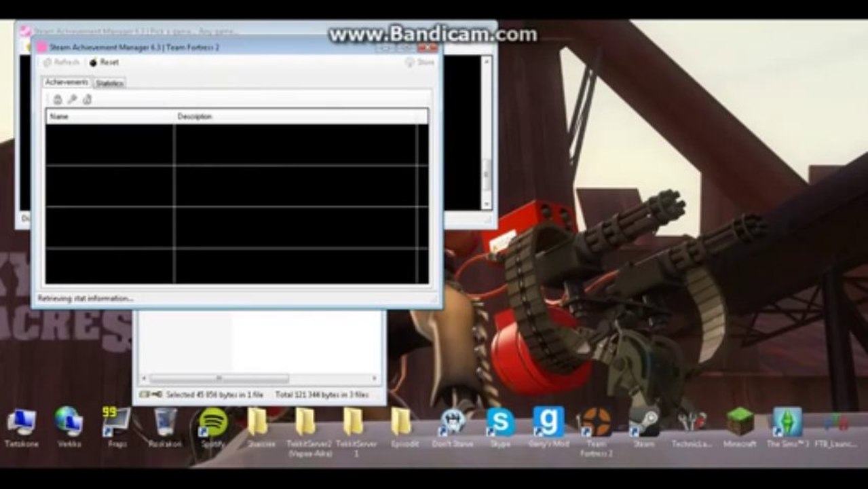Click the Minecraft desktop shortcut
Screen dimensions: 868x489
pos(740,428)
